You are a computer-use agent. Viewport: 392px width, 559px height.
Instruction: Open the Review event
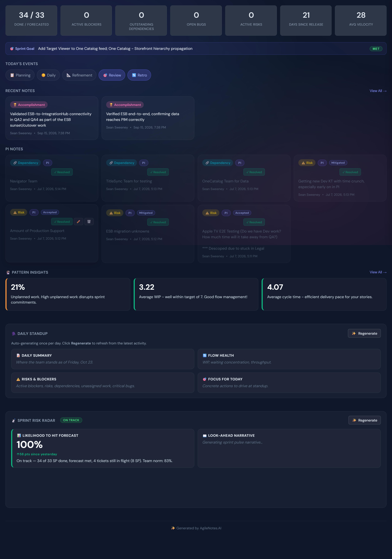click(112, 75)
